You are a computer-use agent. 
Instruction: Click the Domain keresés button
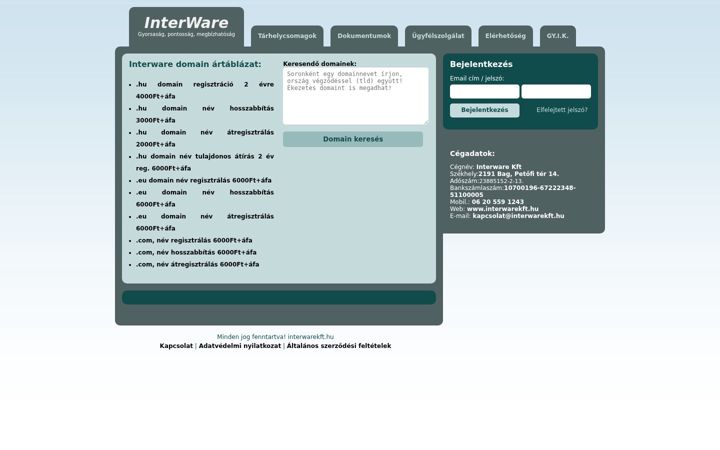353,139
